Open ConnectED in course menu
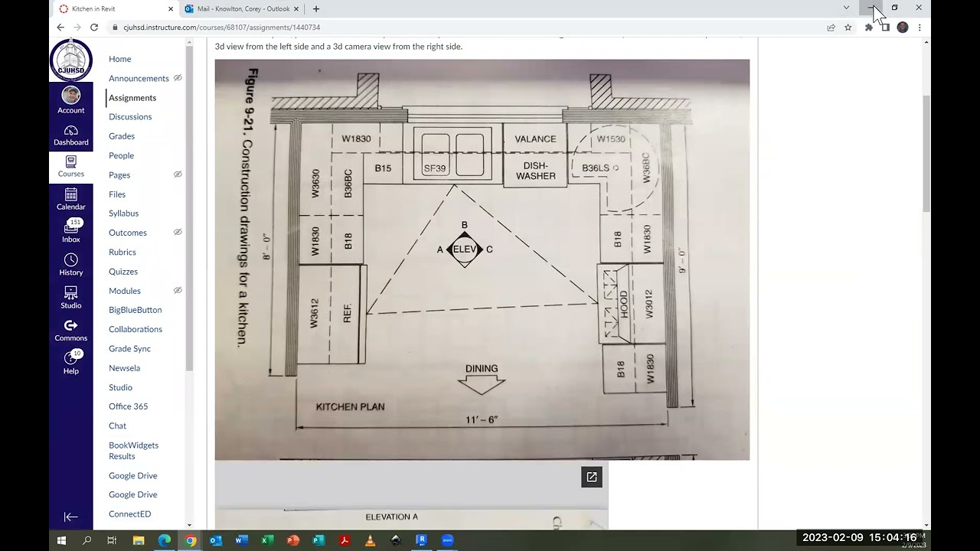Screen dimensions: 980x551 tap(129, 514)
